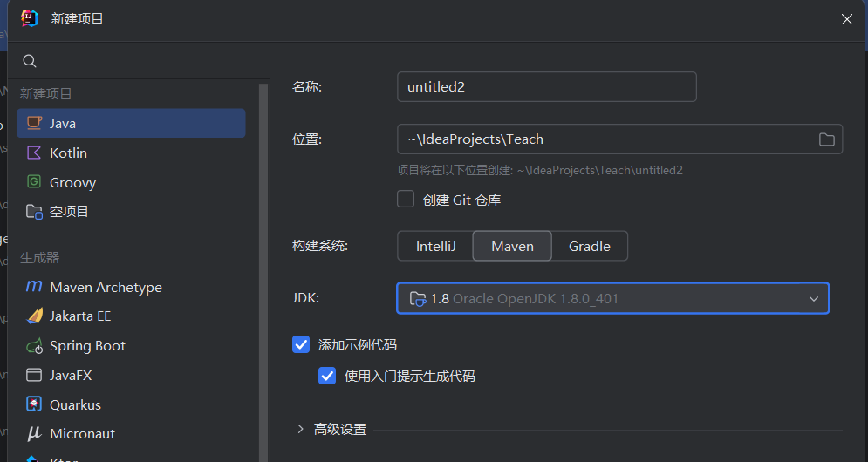The height and width of the screenshot is (462, 868).
Task: Close the 新建项目 dialog
Action: (x=846, y=19)
